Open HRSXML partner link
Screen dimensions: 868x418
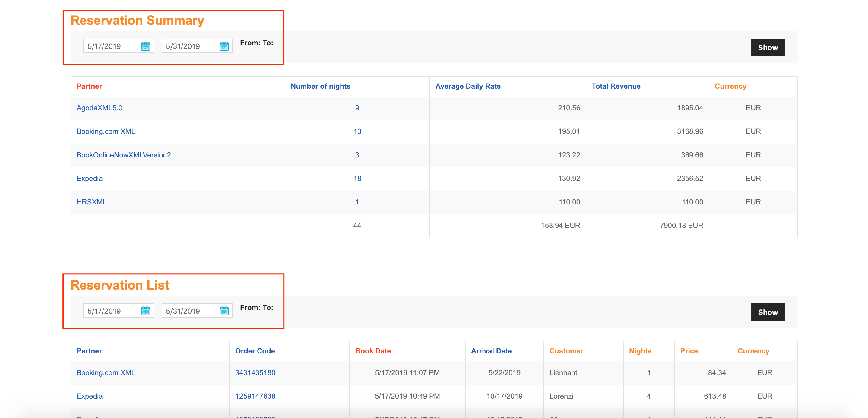[91, 202]
